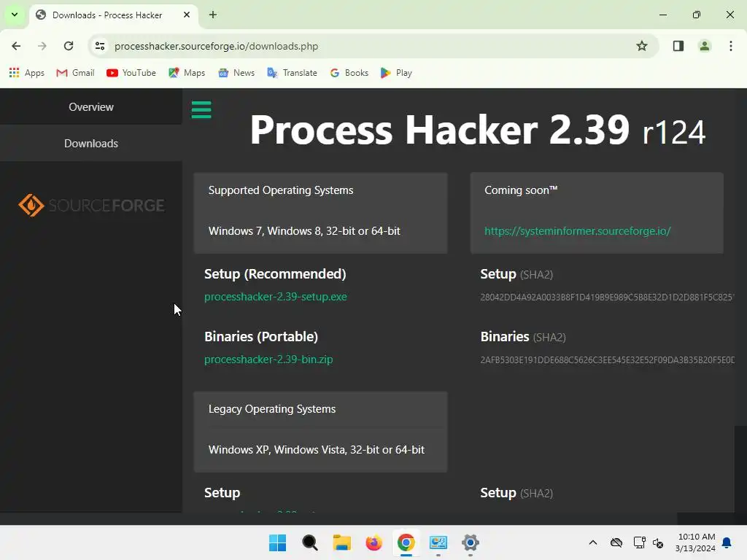Open the Play bookmark

tap(396, 73)
